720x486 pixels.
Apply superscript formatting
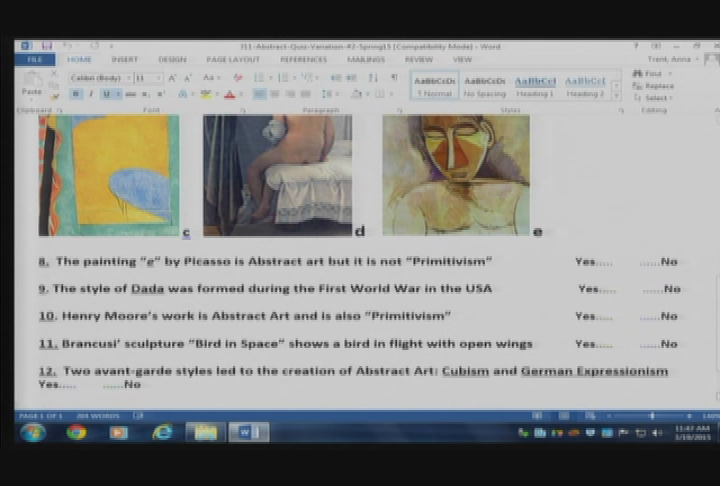pos(161,94)
